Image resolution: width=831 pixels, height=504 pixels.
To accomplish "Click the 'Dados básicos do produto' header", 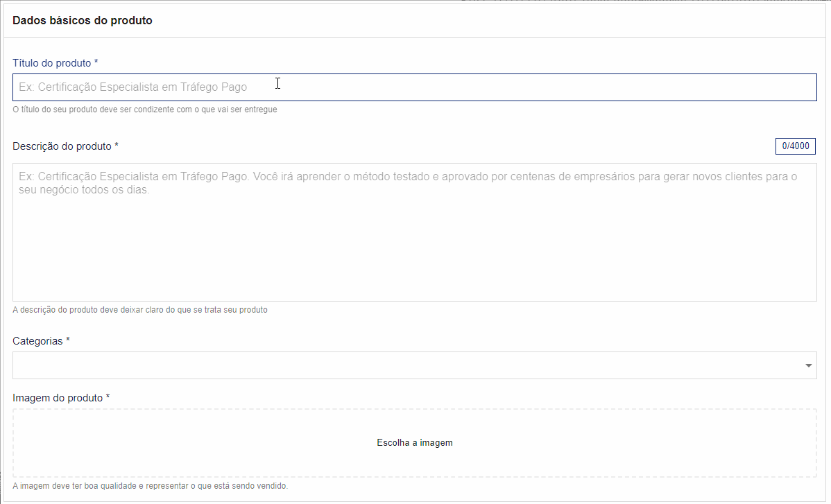I will click(83, 21).
